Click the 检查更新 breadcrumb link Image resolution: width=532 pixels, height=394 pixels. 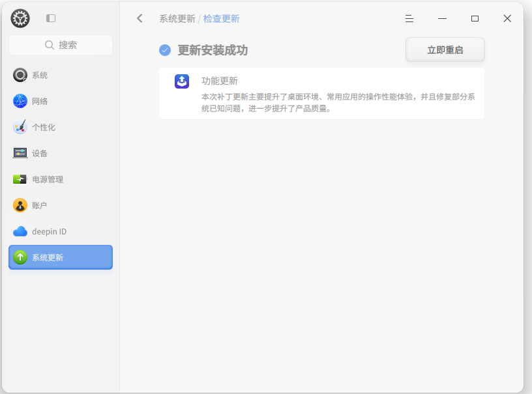221,19
